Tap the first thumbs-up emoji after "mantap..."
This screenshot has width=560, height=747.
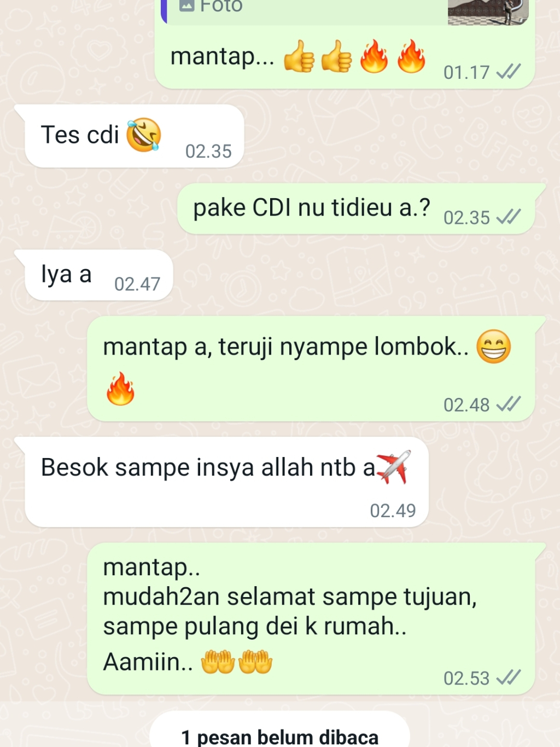coord(299,56)
